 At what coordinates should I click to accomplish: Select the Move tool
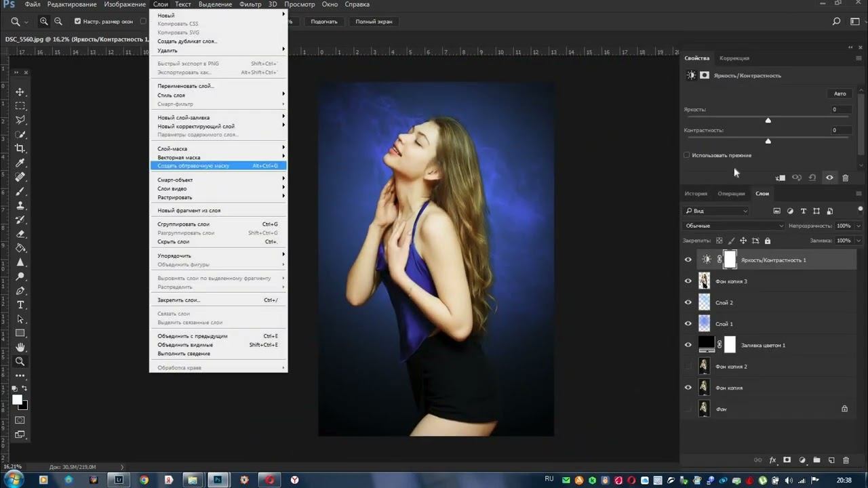[20, 92]
